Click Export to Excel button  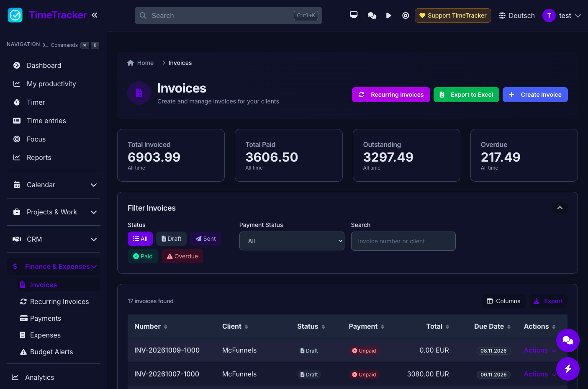coord(466,95)
